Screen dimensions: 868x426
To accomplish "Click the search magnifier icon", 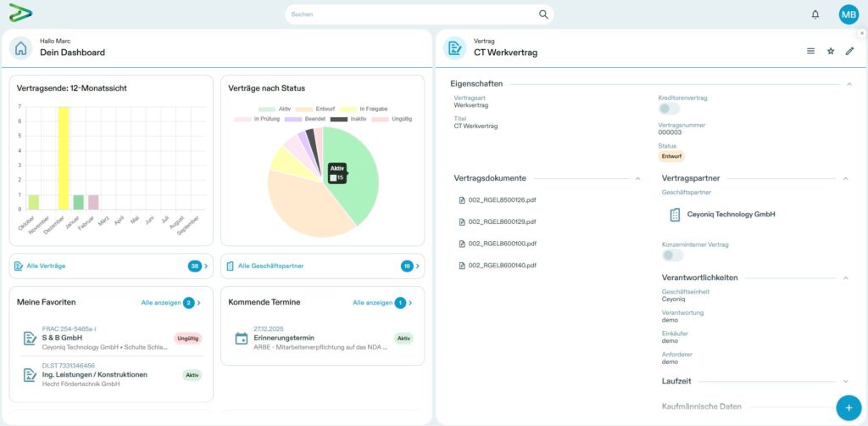I will [543, 14].
